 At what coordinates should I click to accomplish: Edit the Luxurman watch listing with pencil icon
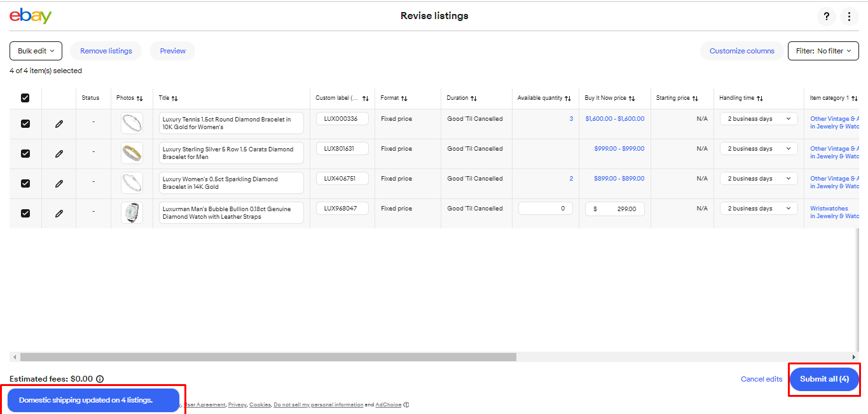(x=59, y=214)
